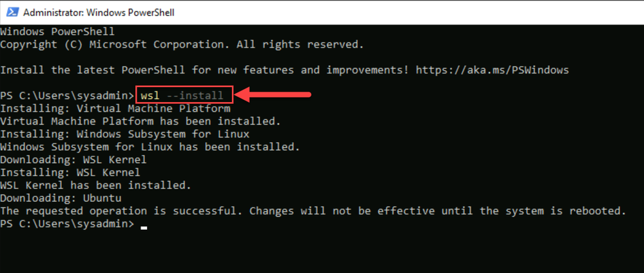Click the Administrator: Windows PowerShell window title
Image resolution: width=644 pixels, height=273 pixels.
[99, 13]
